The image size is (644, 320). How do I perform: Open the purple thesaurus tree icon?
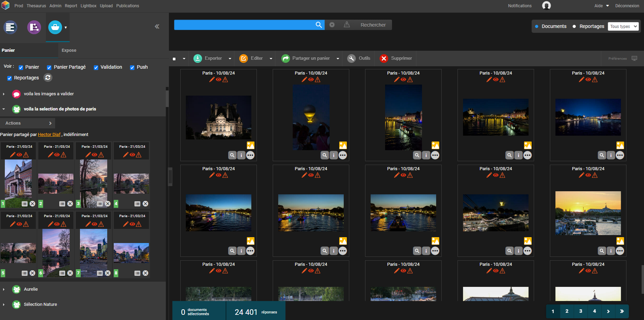[34, 27]
